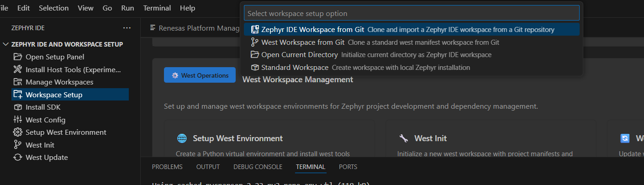Click the West Config settings sliders icon
Screen dimensions: 644x185
pyautogui.click(x=18, y=120)
